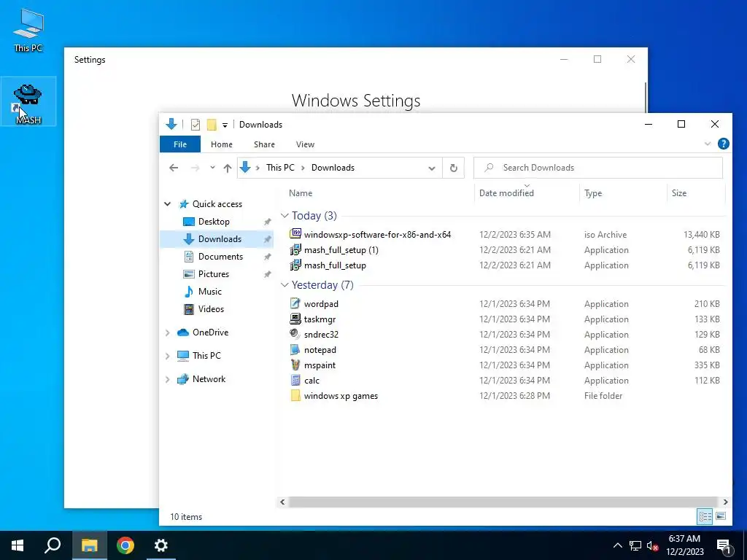Collapse the Quick access tree node
Screen dimensions: 747x560
[167, 204]
